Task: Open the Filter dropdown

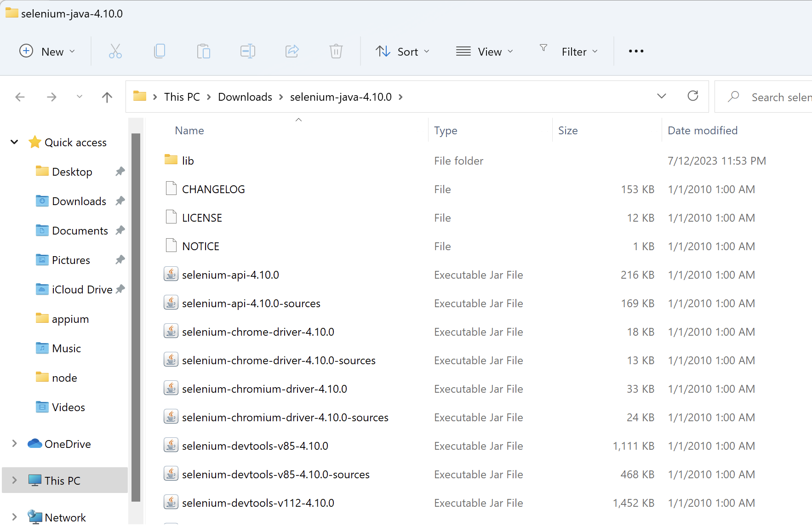Action: pos(569,51)
